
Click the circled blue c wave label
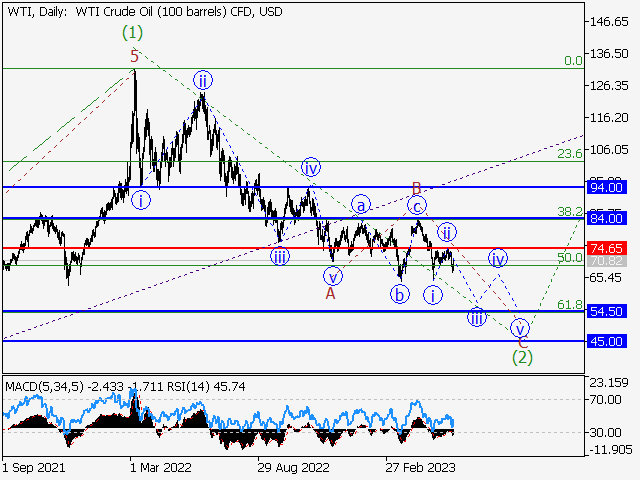[x=417, y=205]
